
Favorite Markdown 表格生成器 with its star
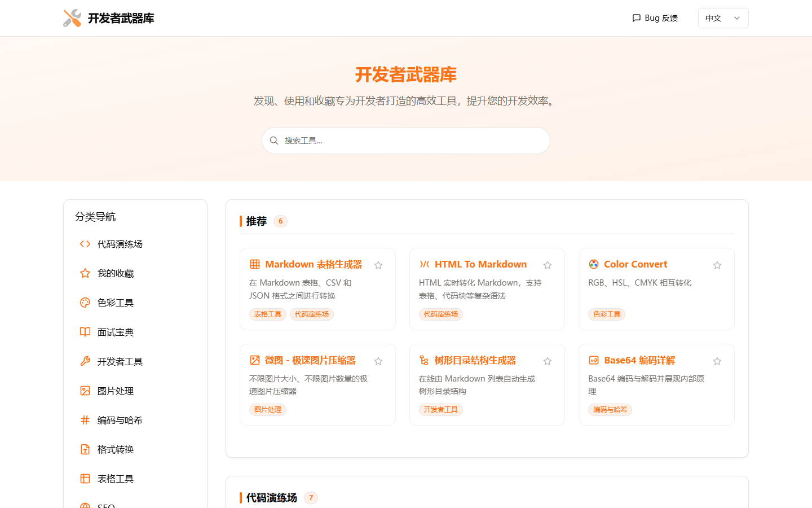378,265
